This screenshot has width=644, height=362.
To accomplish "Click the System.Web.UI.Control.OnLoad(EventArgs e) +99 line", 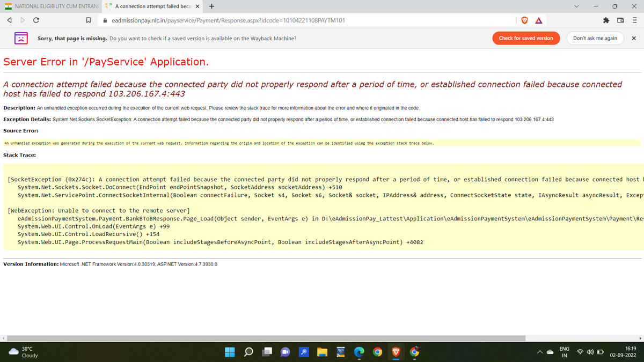I will 93,226.
